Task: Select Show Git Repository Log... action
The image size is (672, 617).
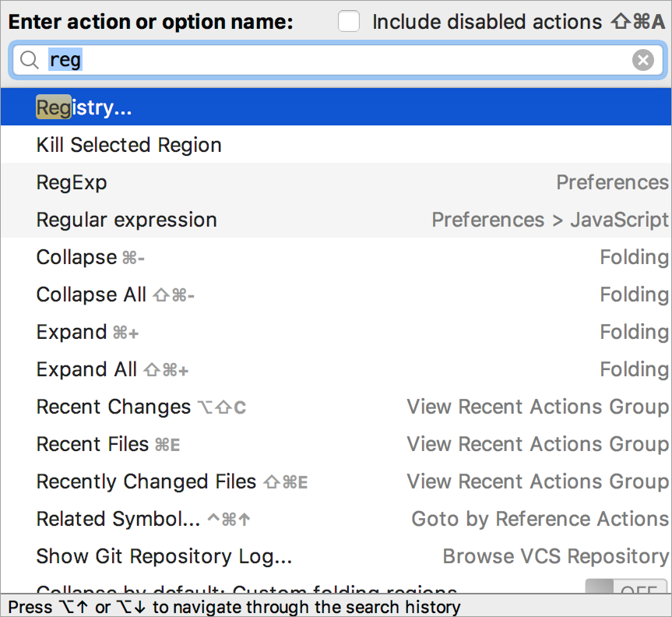Action: [336, 556]
